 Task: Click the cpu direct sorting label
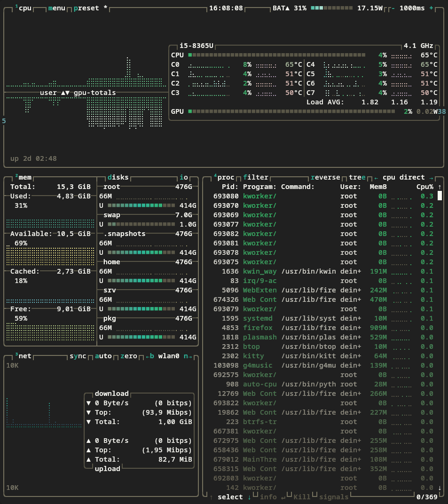404,177
